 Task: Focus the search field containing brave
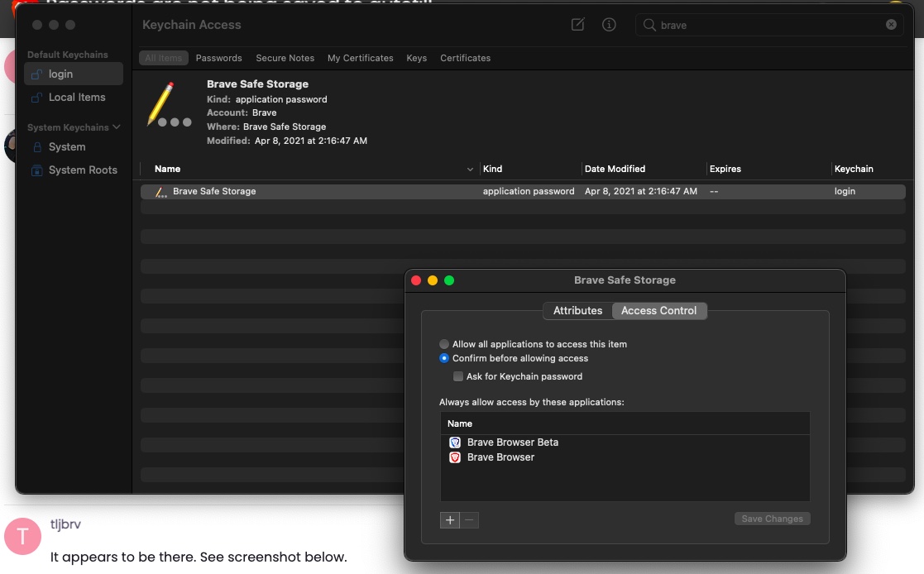[x=769, y=25]
